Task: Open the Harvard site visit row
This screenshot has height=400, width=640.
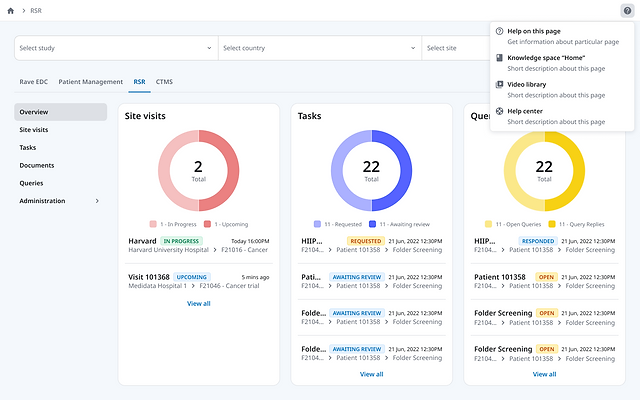Action: [x=199, y=245]
